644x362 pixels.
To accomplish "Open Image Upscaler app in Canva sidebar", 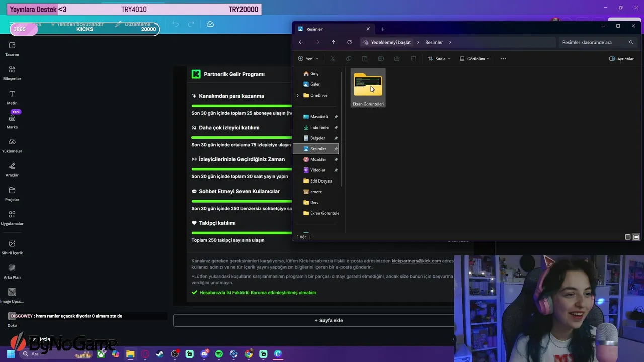I will click(x=12, y=296).
